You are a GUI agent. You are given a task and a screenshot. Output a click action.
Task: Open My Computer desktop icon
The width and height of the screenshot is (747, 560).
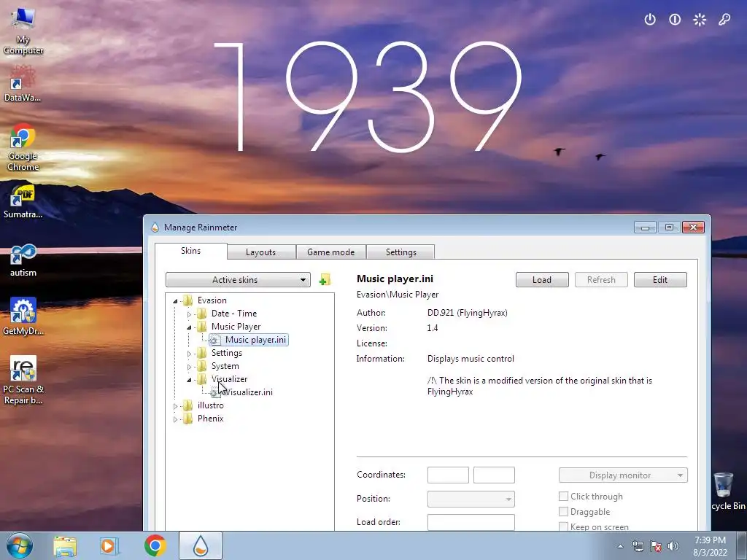pos(23,29)
